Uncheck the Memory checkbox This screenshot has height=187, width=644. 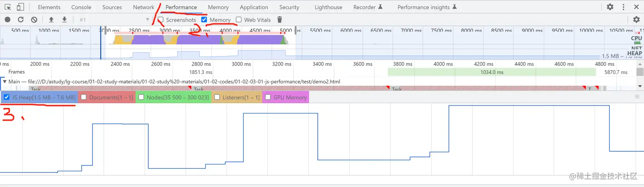click(204, 20)
